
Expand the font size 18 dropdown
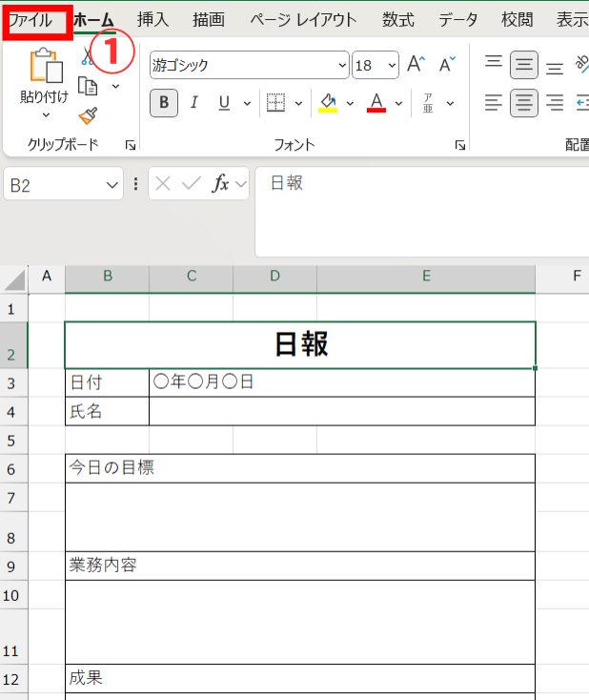point(392,65)
